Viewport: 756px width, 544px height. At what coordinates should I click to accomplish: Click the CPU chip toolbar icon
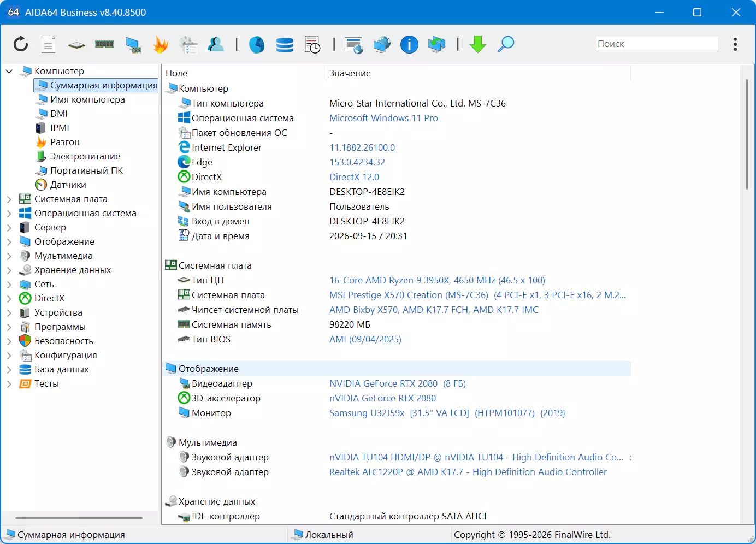click(x=76, y=45)
